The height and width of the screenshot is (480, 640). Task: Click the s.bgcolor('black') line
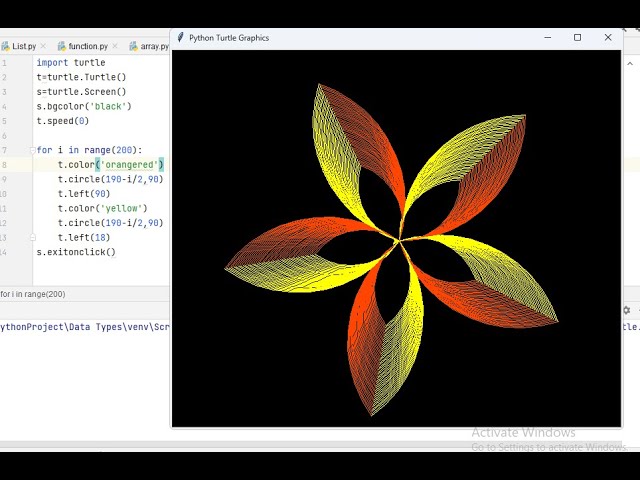(84, 107)
